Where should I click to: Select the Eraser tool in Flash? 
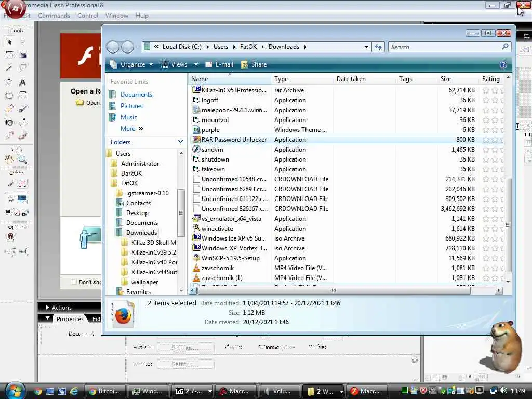point(22,136)
